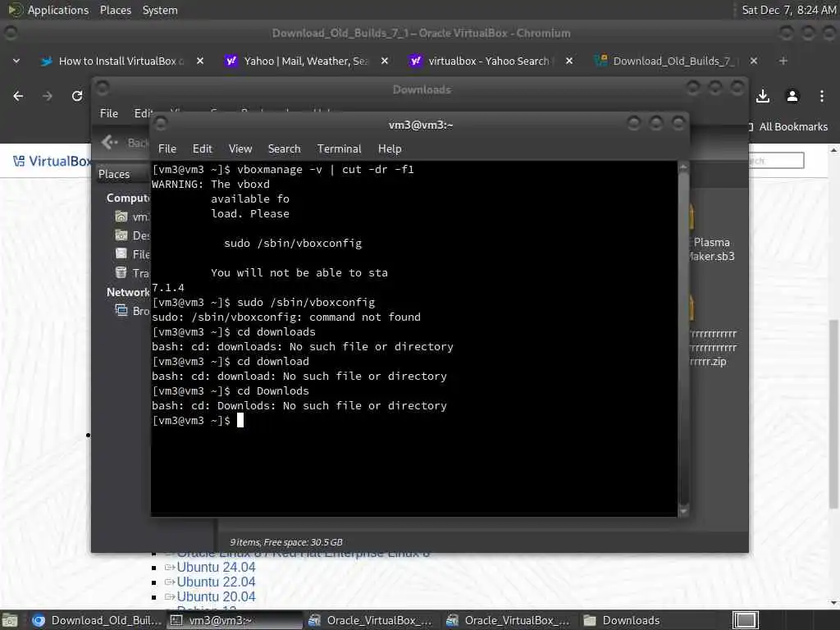The image size is (840, 630).
Task: Switch to Download_Old_Buil... Chromium taskbar item
Action: pyautogui.click(x=97, y=620)
